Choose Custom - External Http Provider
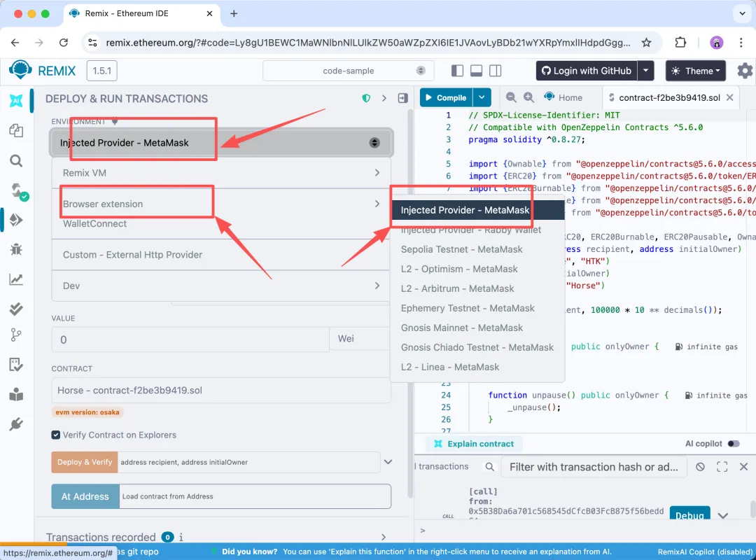 (x=221, y=255)
